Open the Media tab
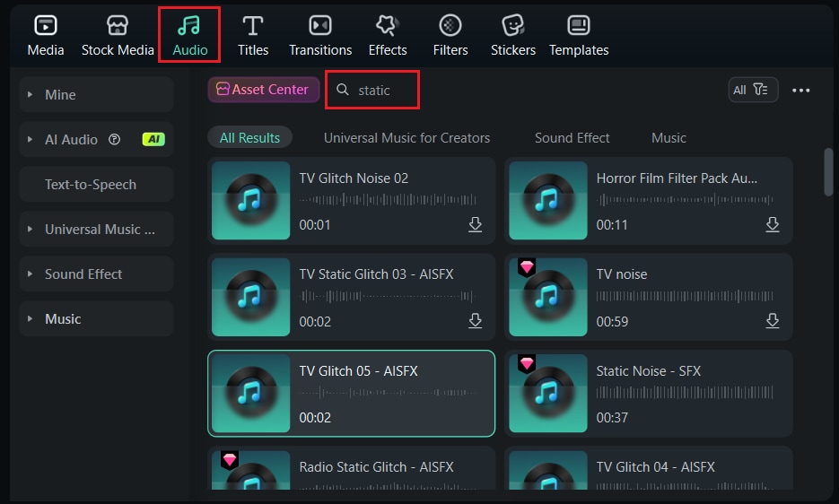The height and width of the screenshot is (504, 839). (46, 35)
